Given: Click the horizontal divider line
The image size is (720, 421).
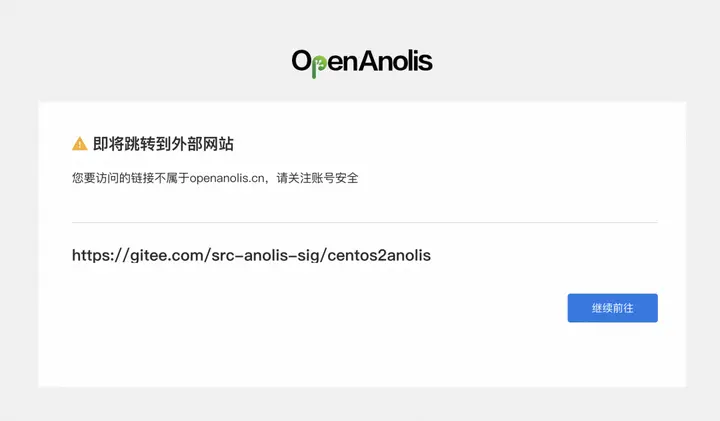Looking at the screenshot, I should pos(364,222).
